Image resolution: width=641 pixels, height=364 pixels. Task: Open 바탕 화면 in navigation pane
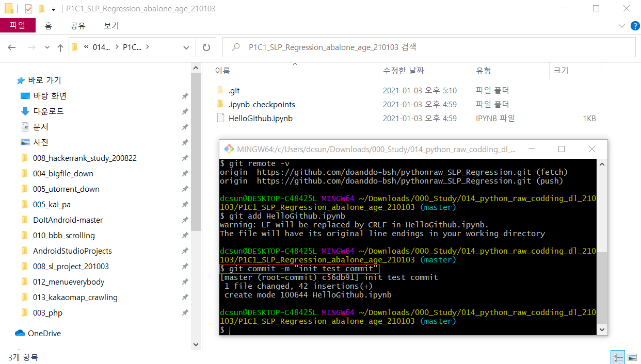[x=50, y=96]
